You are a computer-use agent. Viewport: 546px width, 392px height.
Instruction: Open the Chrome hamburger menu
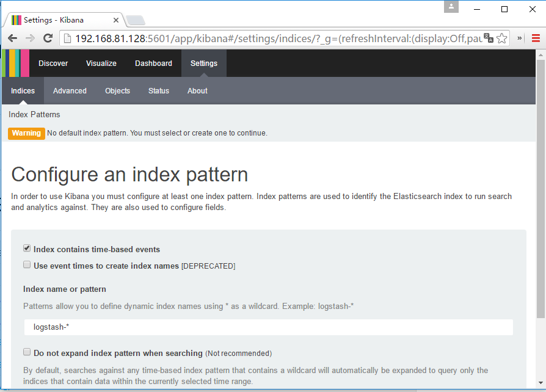tap(536, 38)
